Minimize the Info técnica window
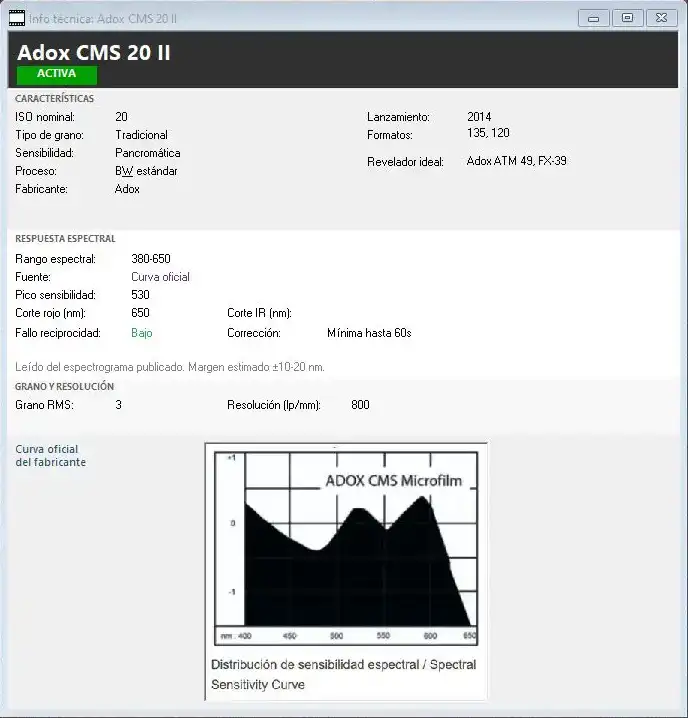Screen dimensions: 688x718 (594, 18)
